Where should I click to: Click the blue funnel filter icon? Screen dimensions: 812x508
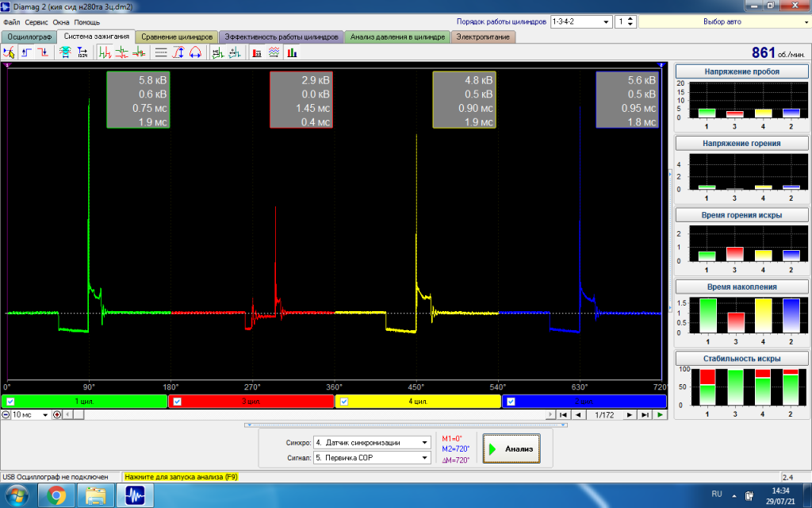(x=82, y=52)
